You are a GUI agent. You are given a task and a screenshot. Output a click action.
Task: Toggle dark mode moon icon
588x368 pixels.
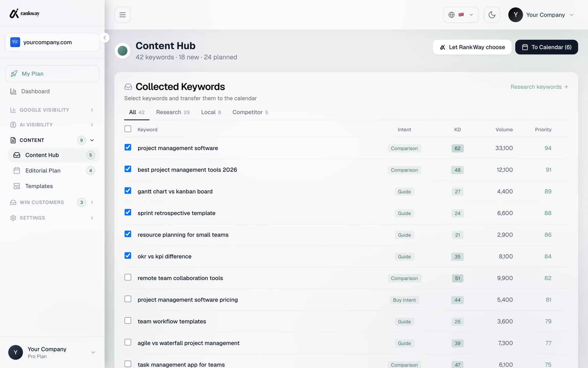(492, 15)
